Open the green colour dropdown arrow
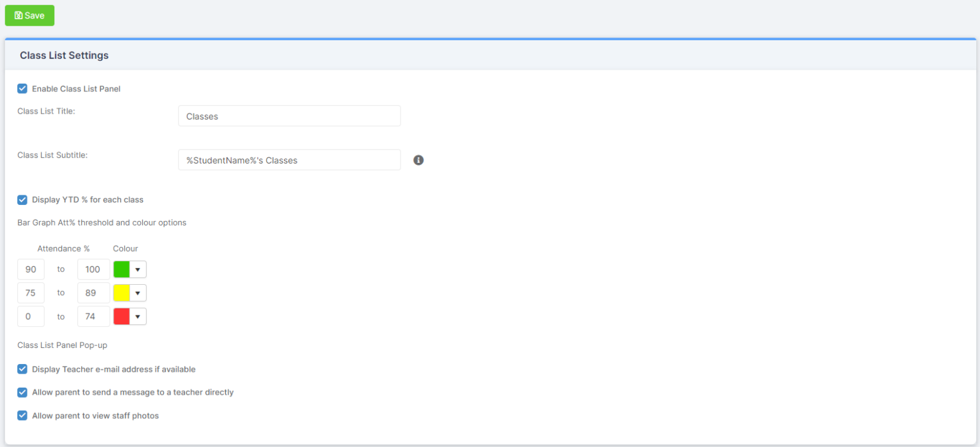 [138, 269]
